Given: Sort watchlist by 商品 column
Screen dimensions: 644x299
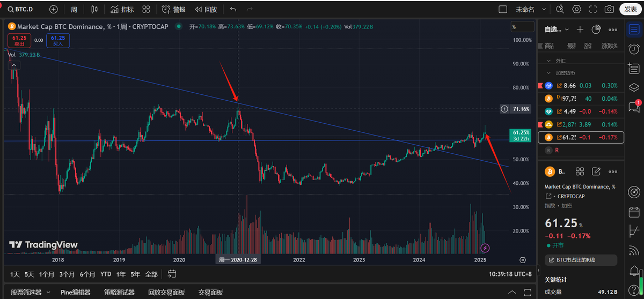Looking at the screenshot, I should pyautogui.click(x=549, y=46).
